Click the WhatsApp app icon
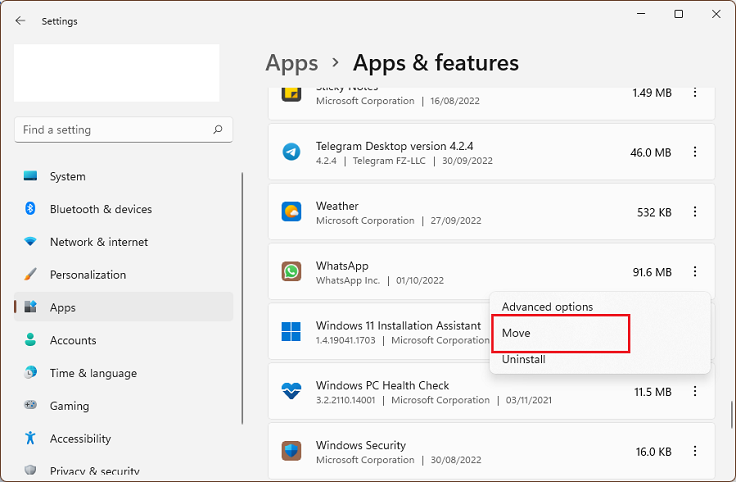 tap(291, 271)
